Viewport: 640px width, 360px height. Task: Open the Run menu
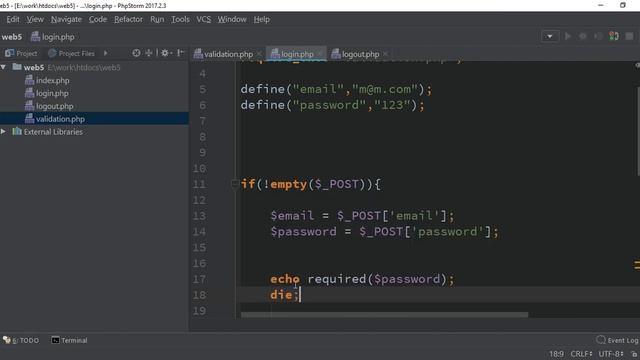tap(157, 19)
